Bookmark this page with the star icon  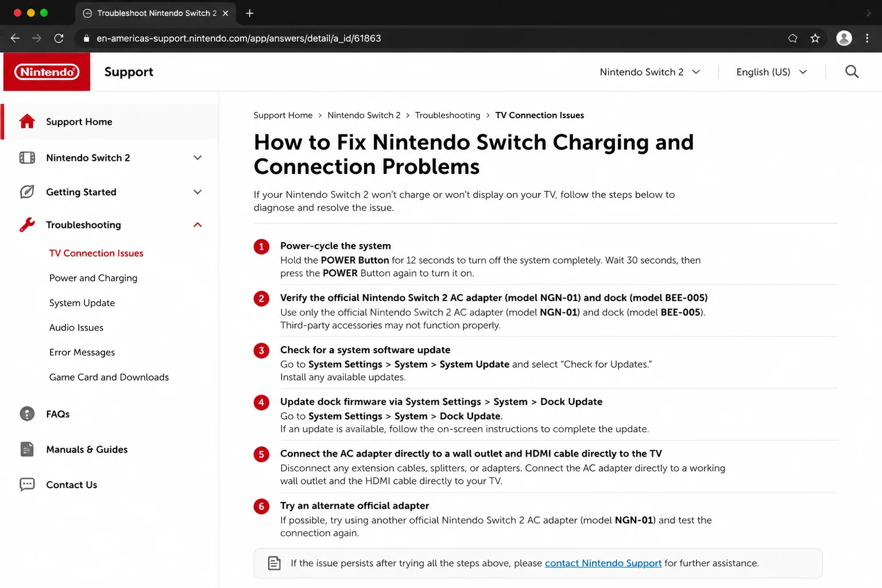tap(815, 38)
